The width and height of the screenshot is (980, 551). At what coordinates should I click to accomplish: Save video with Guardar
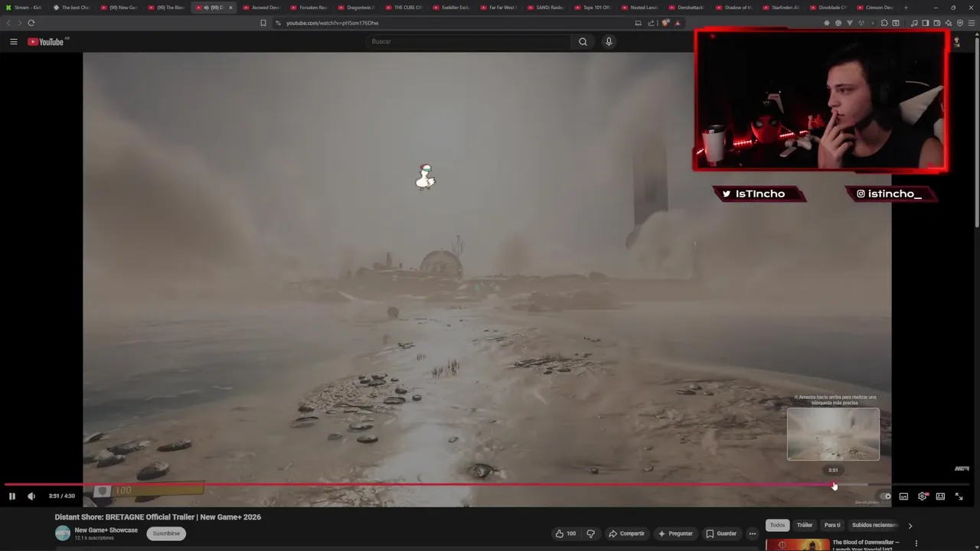click(x=721, y=533)
